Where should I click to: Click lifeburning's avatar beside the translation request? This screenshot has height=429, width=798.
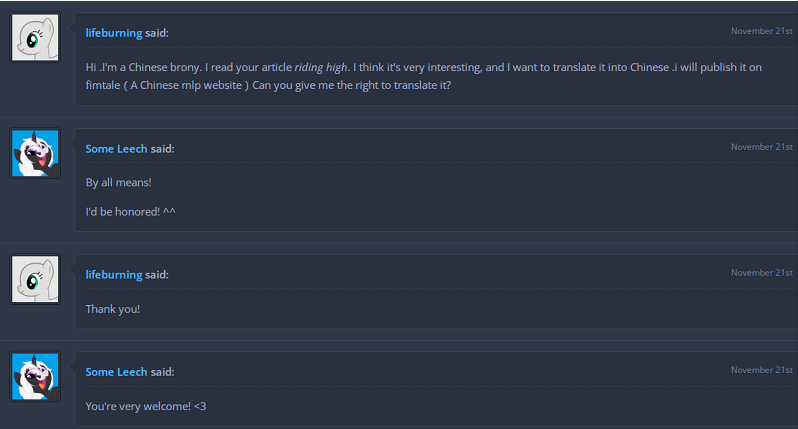click(x=35, y=37)
